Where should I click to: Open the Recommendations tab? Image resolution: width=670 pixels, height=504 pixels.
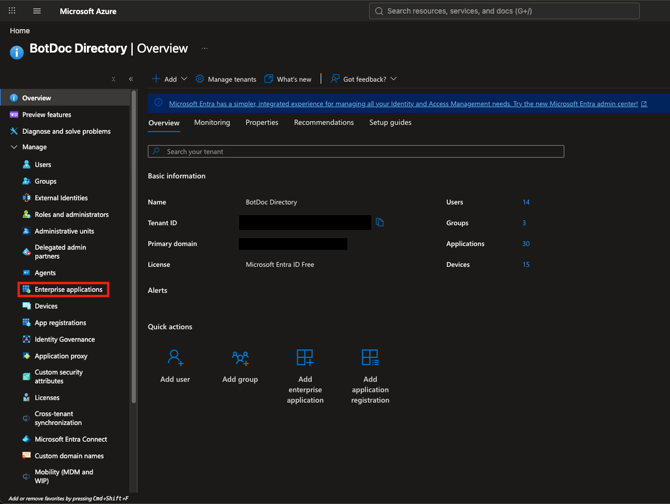click(324, 123)
